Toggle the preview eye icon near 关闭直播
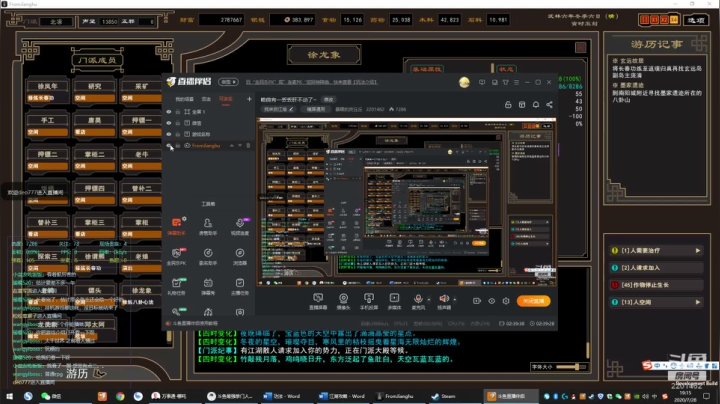The width and height of the screenshot is (720, 404). pos(491,301)
